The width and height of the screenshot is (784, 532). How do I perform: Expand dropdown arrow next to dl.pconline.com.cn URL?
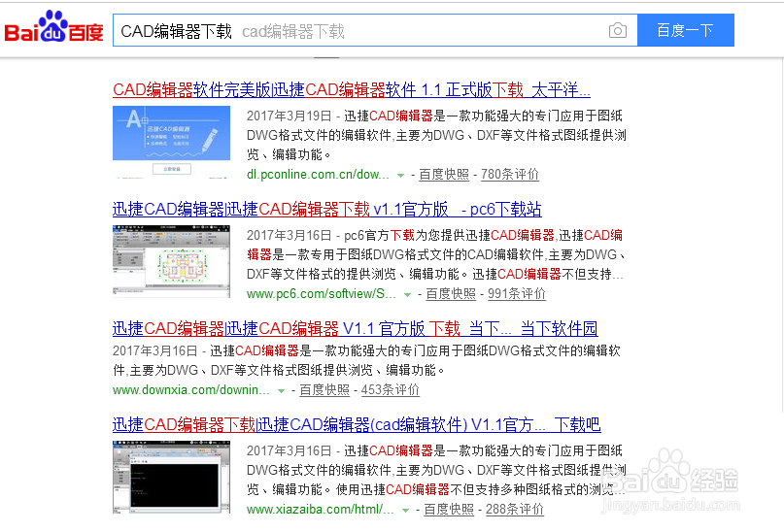tap(400, 176)
